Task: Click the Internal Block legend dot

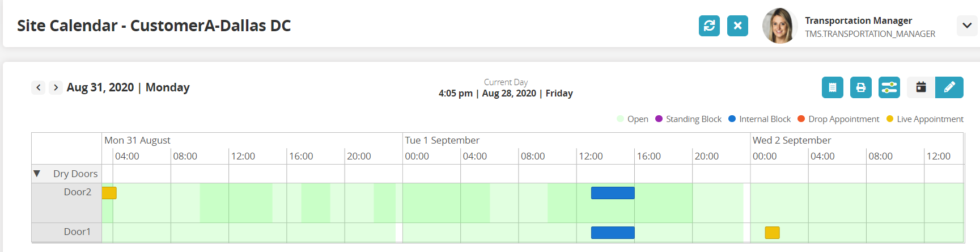Action: pyautogui.click(x=732, y=119)
